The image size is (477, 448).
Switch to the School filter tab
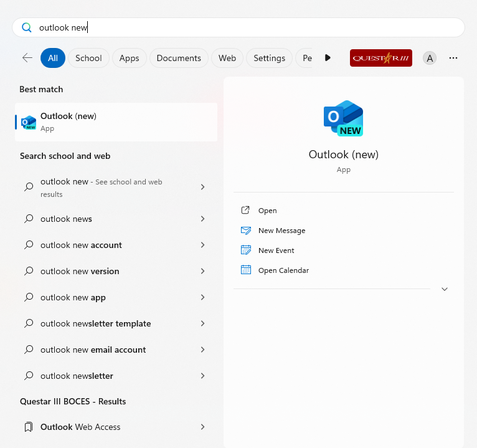(x=88, y=58)
